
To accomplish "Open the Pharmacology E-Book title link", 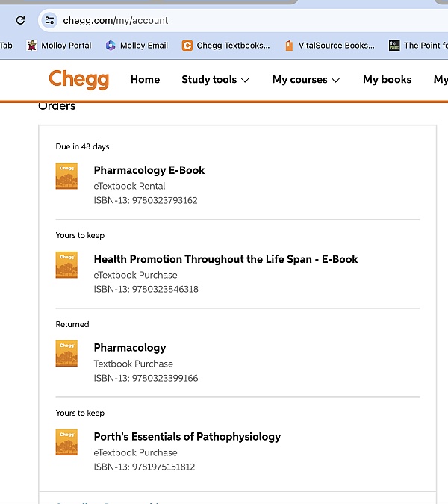I will click(x=149, y=170).
